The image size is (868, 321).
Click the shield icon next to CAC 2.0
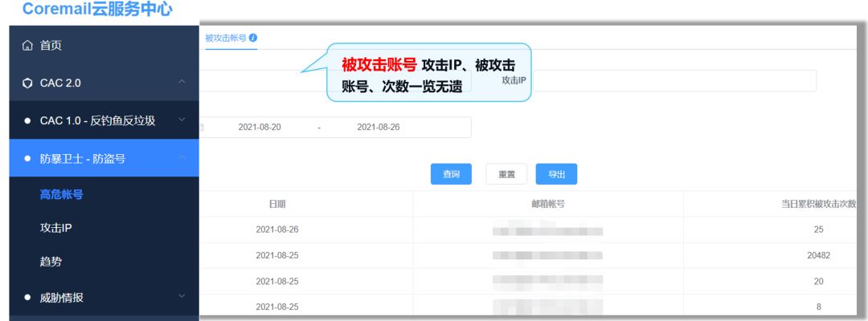(x=28, y=83)
